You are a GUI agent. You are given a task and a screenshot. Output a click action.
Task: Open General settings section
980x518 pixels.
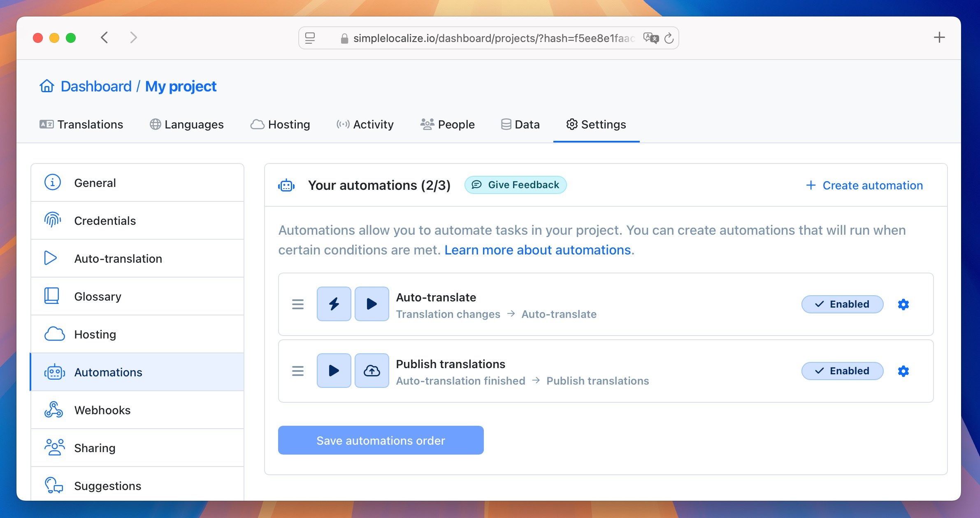pos(137,182)
